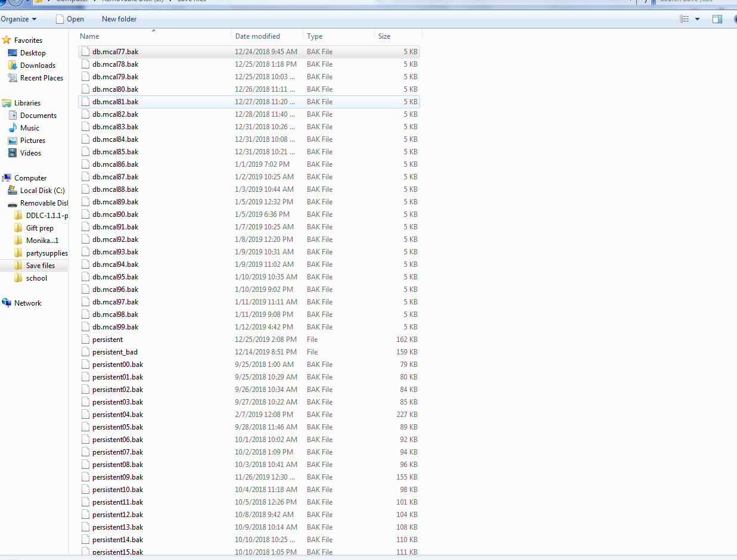This screenshot has height=560, width=737.
Task: Open the school folder
Action: click(36, 278)
